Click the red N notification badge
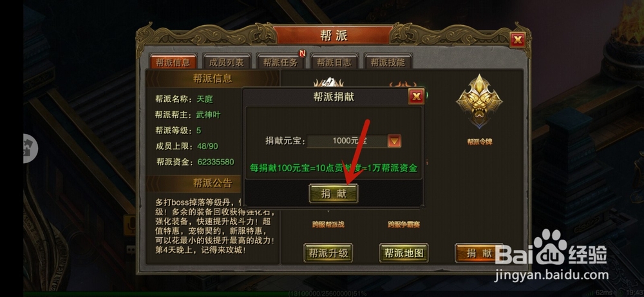 click(x=302, y=53)
